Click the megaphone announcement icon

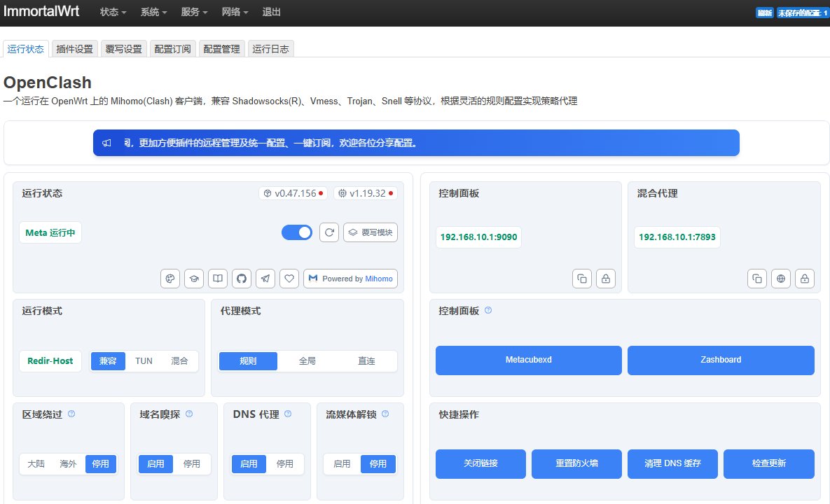pos(106,143)
